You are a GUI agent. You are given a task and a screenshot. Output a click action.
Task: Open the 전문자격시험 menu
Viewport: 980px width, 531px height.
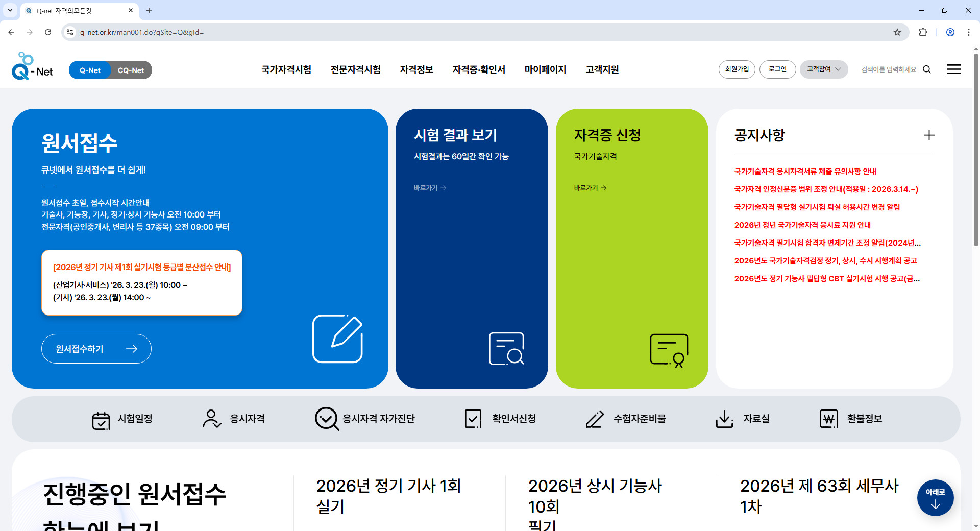[356, 69]
